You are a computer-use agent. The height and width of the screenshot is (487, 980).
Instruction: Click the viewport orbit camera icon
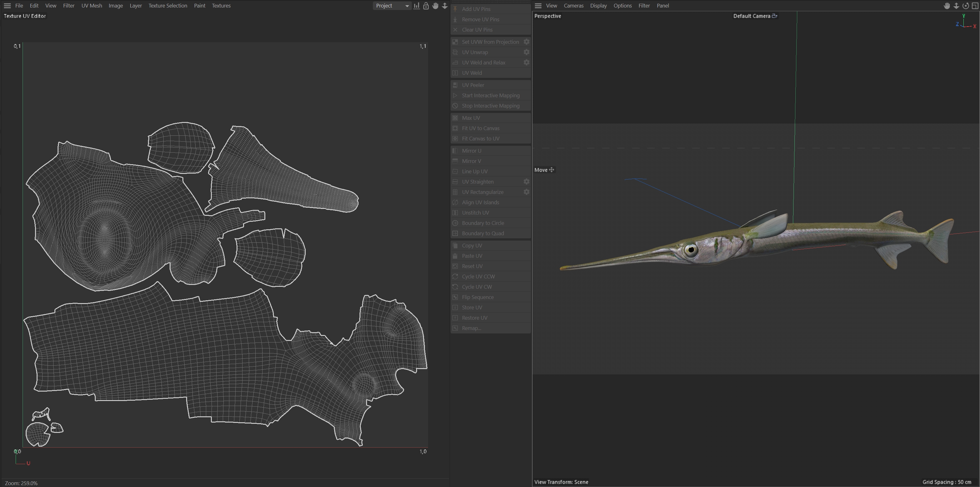coord(966,6)
